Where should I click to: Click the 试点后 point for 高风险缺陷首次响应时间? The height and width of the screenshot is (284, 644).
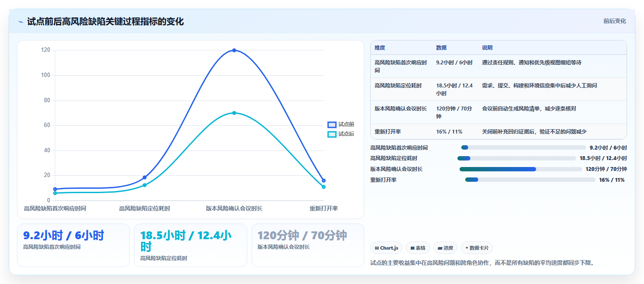point(55,193)
